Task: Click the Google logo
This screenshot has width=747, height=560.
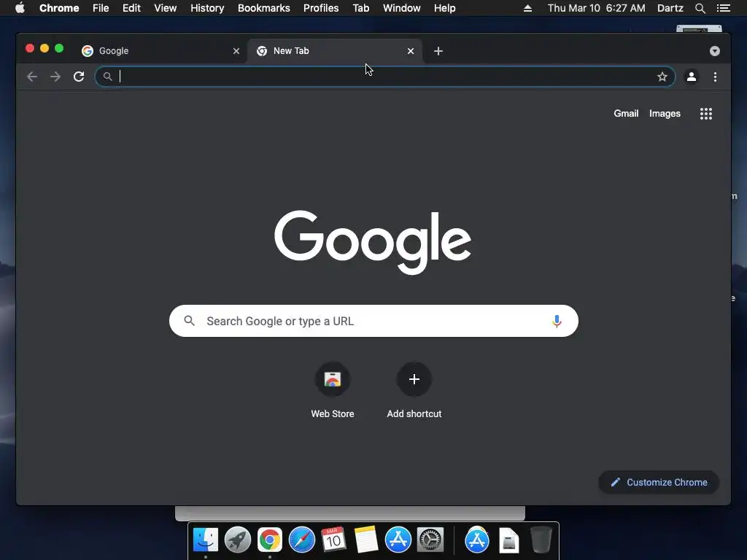Action: [373, 242]
